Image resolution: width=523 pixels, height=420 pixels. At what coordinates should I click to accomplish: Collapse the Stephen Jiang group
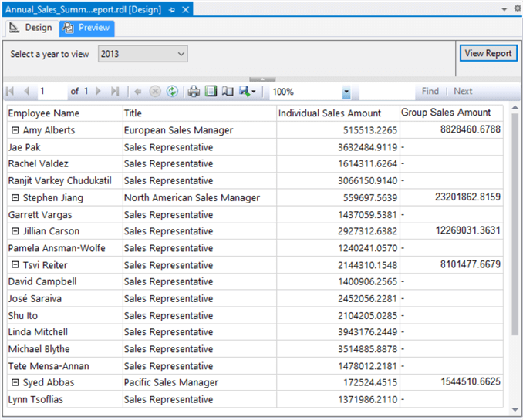pyautogui.click(x=15, y=198)
